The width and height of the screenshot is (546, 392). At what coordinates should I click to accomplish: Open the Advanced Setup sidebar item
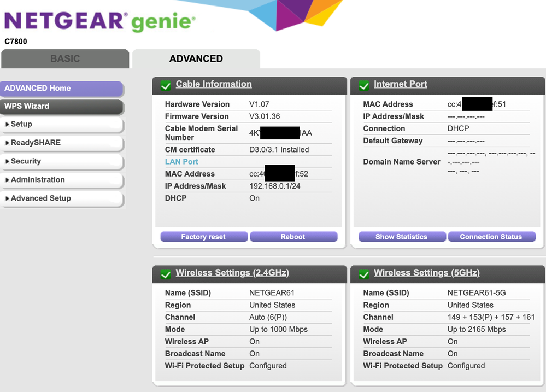(x=62, y=198)
